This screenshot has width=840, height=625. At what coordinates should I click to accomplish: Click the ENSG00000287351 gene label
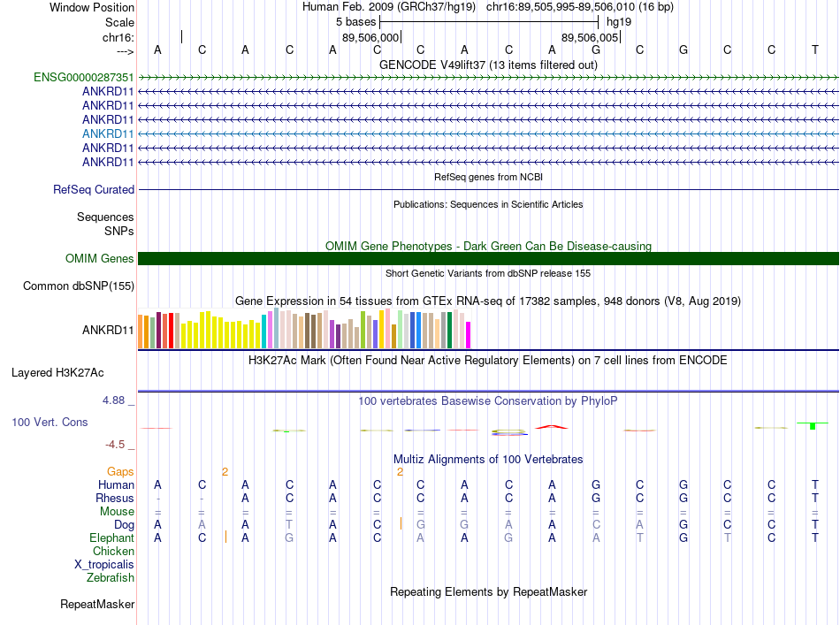pyautogui.click(x=84, y=78)
